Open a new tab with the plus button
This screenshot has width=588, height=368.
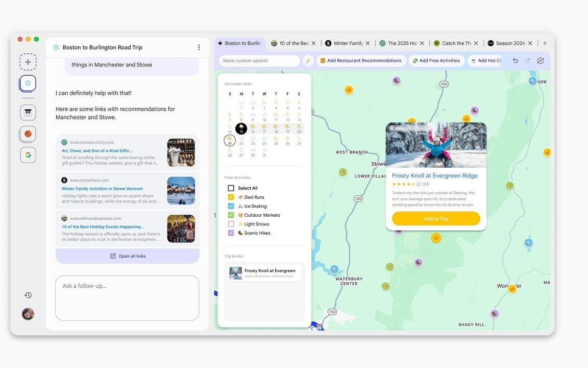coord(545,43)
